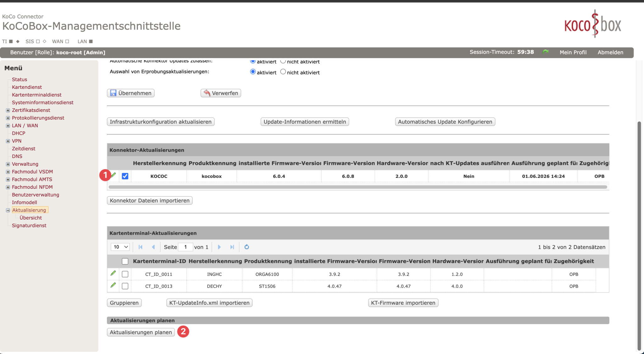Tick the checkbox for CT_ID_0013
644x354 pixels.
[125, 286]
